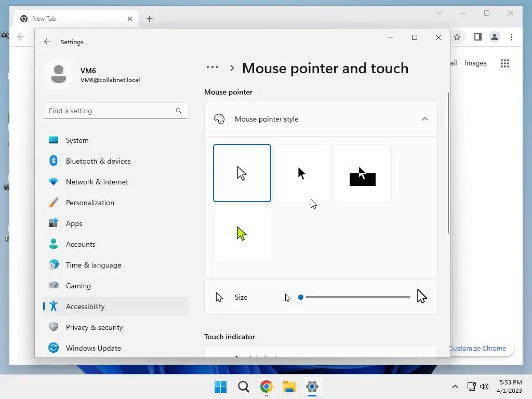Toggle Chrome side panel icon
This screenshot has width=532, height=399.
tap(478, 37)
